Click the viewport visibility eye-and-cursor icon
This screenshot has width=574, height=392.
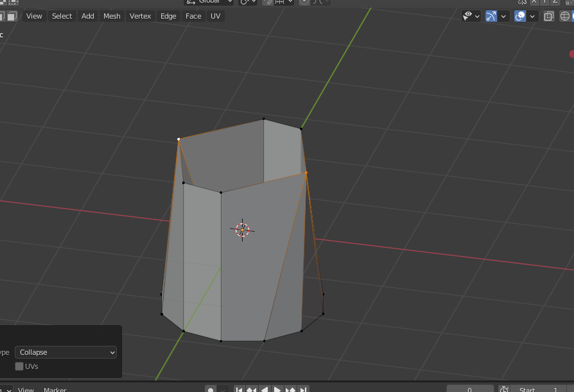point(467,16)
